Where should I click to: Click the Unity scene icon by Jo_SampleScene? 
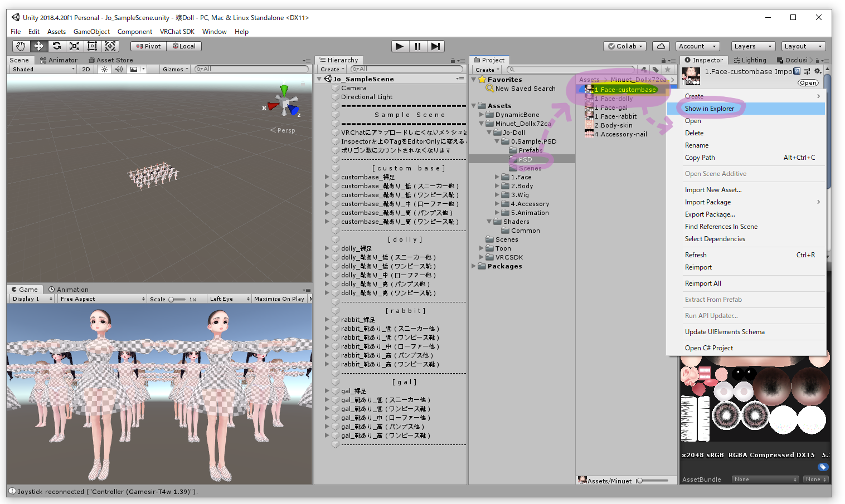(x=328, y=79)
